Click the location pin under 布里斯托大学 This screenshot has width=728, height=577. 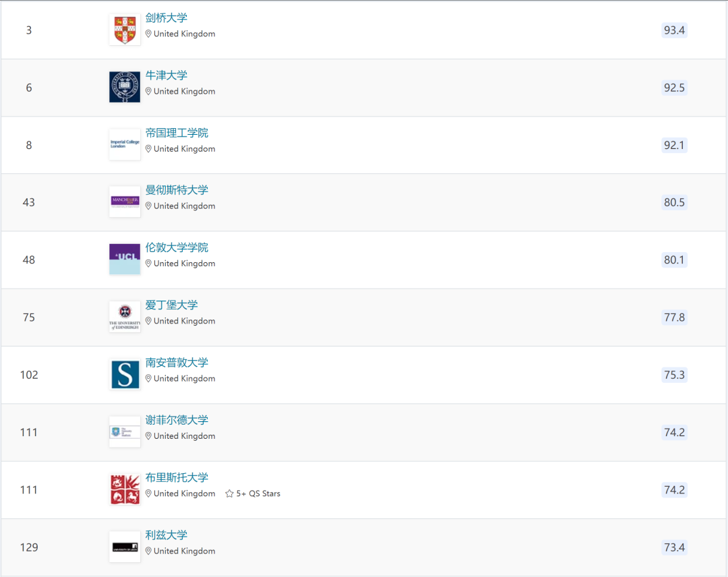pos(148,493)
